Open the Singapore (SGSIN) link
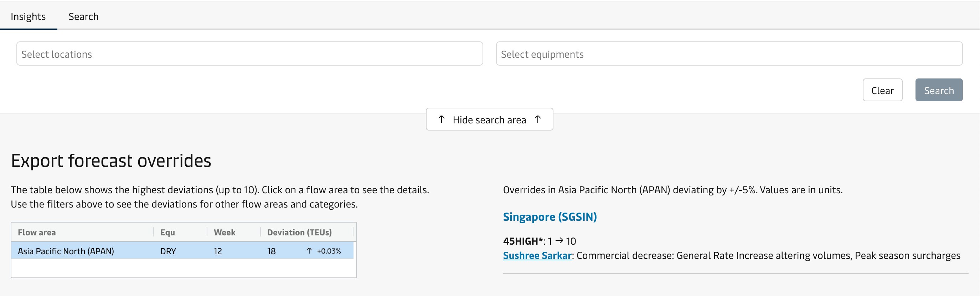 [x=550, y=217]
